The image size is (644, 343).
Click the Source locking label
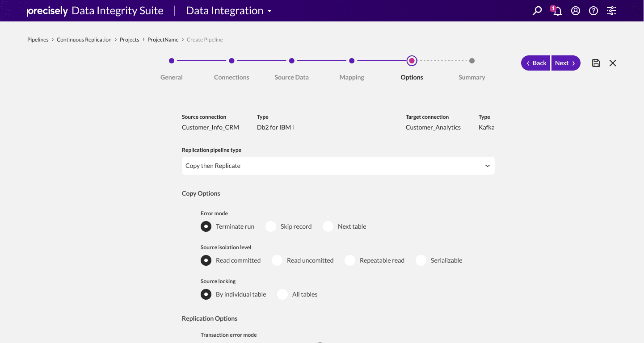tap(218, 281)
